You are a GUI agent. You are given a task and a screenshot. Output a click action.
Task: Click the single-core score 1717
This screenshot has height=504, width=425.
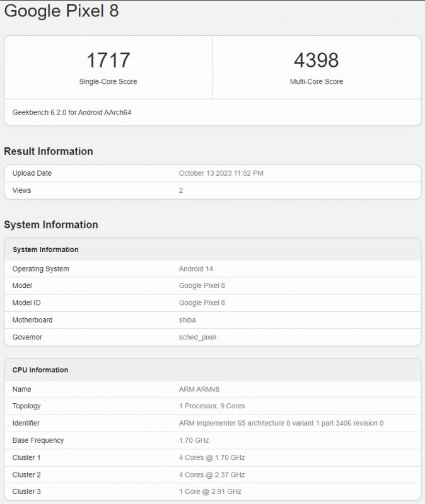[108, 60]
